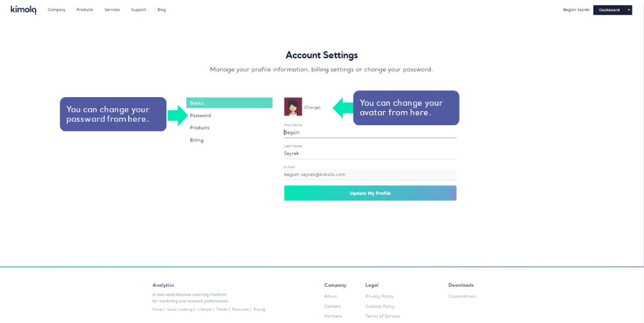
Task: Open the Products menu in navbar
Action: pos(85,10)
